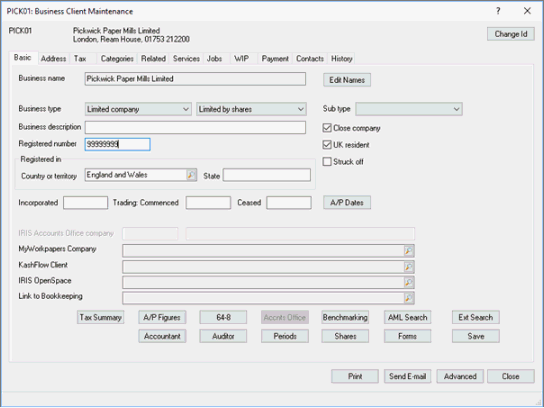Click the Change Id button
This screenshot has height=408, width=544.
click(x=511, y=34)
